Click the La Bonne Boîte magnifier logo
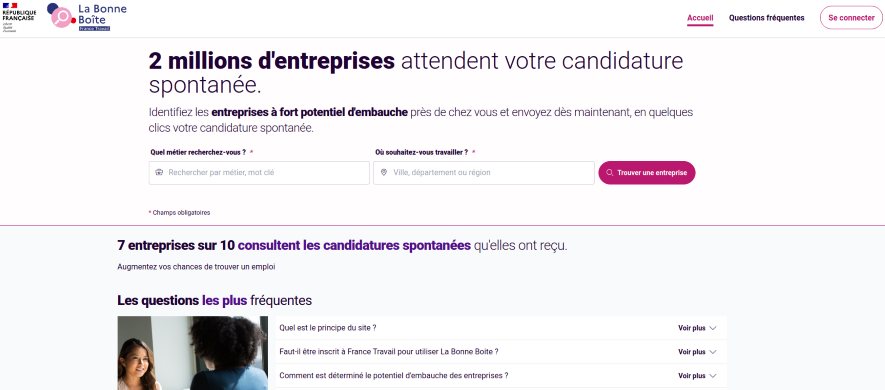Image resolution: width=885 pixels, height=390 pixels. click(x=61, y=16)
